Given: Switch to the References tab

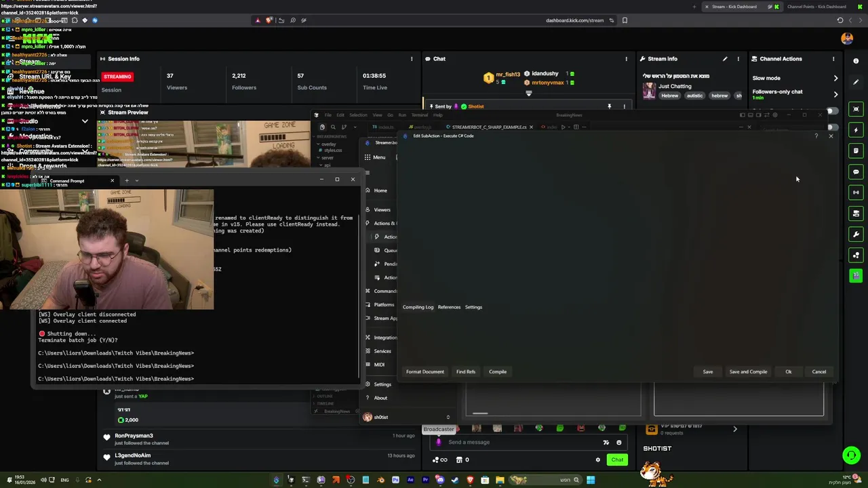Looking at the screenshot, I should (449, 307).
